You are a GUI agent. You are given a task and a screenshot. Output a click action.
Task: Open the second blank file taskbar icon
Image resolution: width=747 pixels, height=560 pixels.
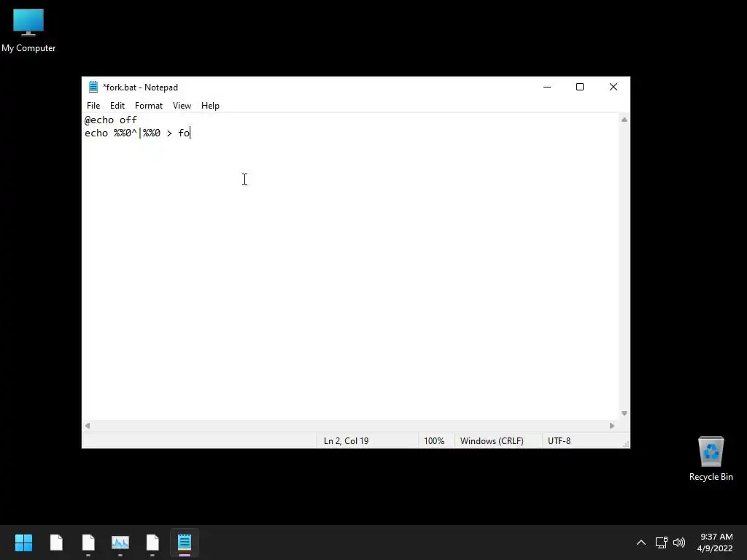88,542
